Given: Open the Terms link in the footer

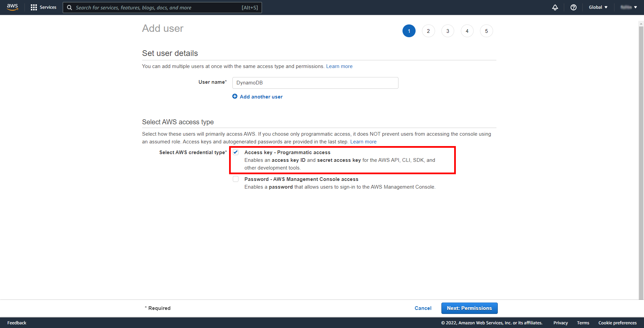Looking at the screenshot, I should coord(583,323).
